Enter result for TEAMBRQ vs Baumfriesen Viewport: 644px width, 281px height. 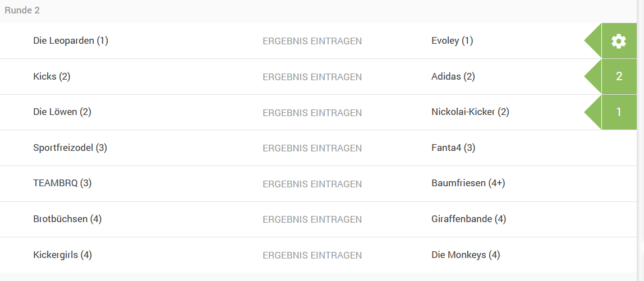click(x=312, y=183)
